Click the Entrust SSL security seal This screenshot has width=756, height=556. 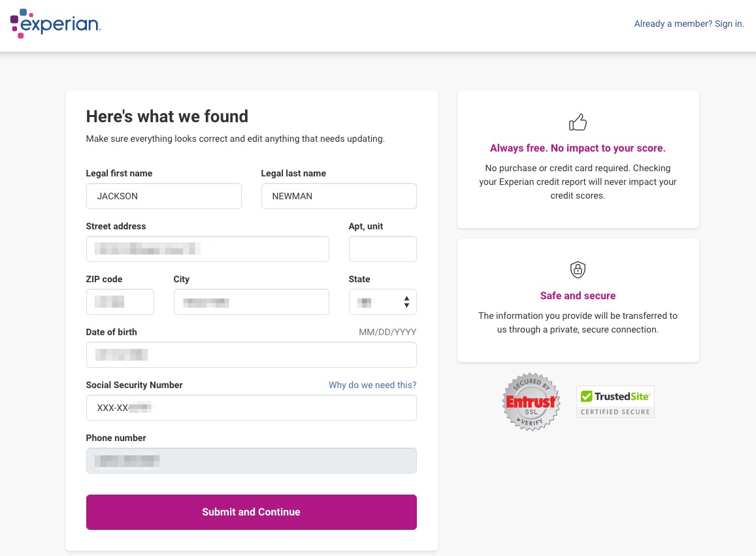(531, 401)
